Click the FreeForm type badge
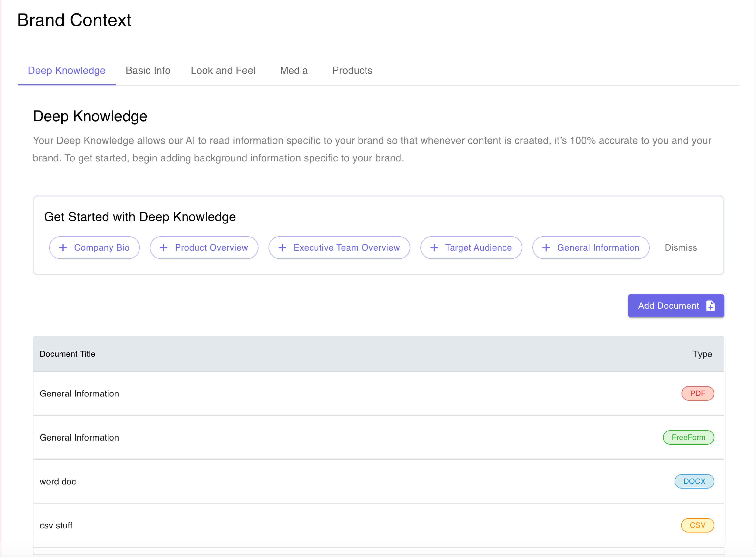Image resolution: width=756 pixels, height=557 pixels. coord(688,437)
